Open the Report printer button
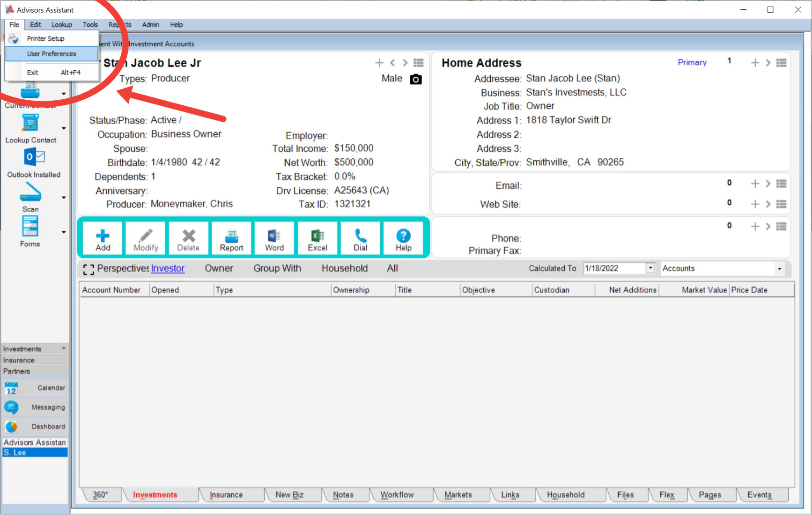 231,239
